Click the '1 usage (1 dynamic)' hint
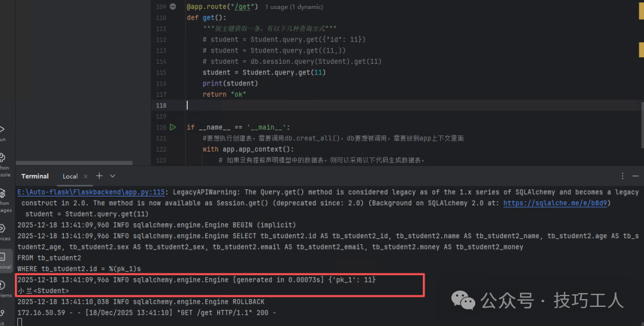This screenshot has width=644, height=326. tap(294, 7)
